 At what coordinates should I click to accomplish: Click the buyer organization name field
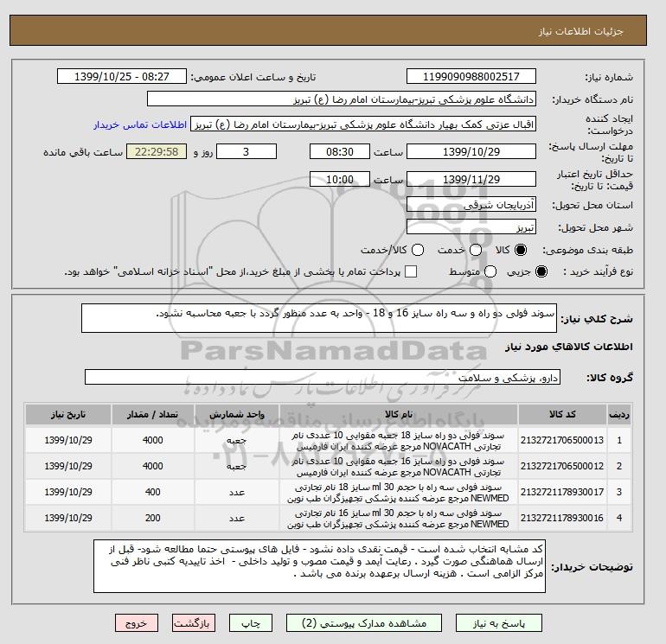pyautogui.click(x=342, y=99)
